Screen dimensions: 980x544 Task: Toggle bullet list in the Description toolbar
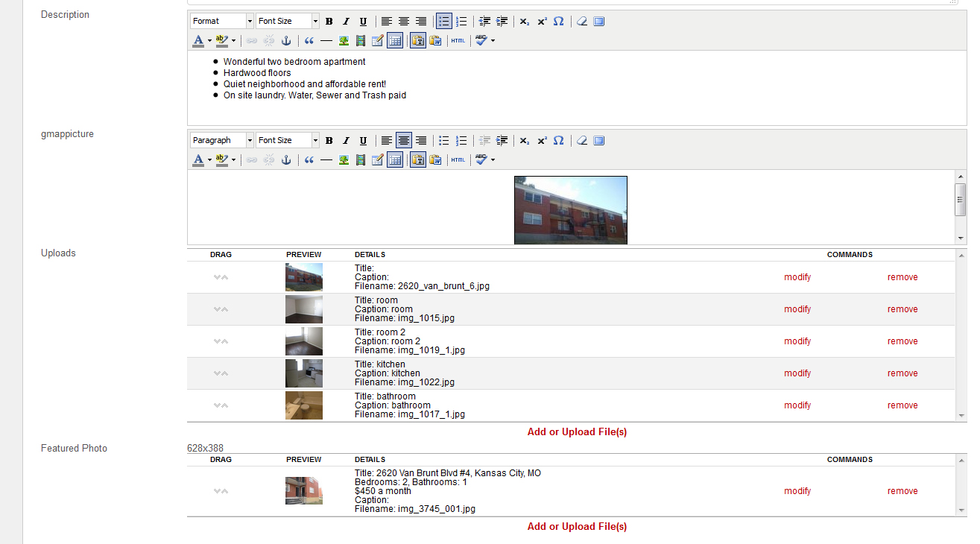443,22
